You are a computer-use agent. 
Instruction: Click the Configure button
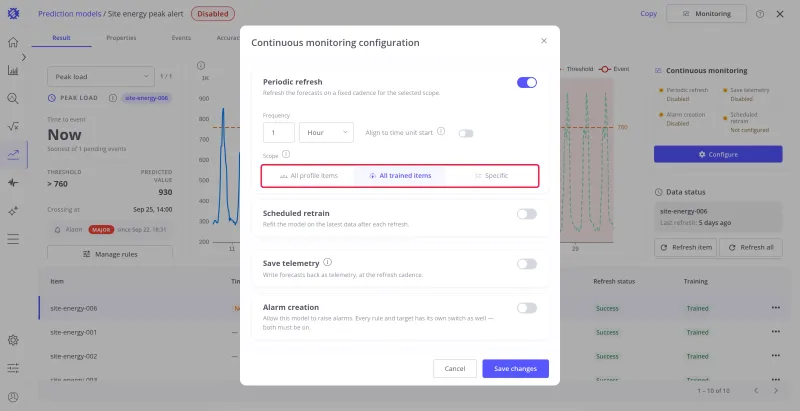point(718,155)
